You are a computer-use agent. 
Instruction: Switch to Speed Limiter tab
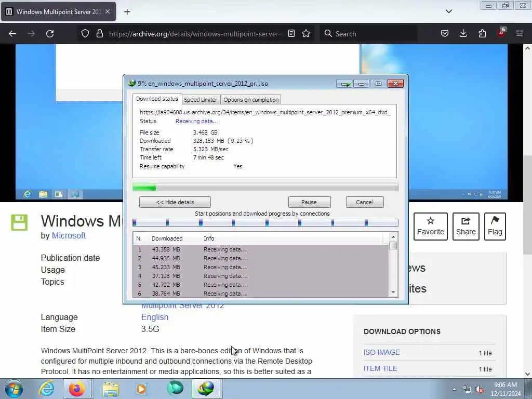(x=201, y=100)
